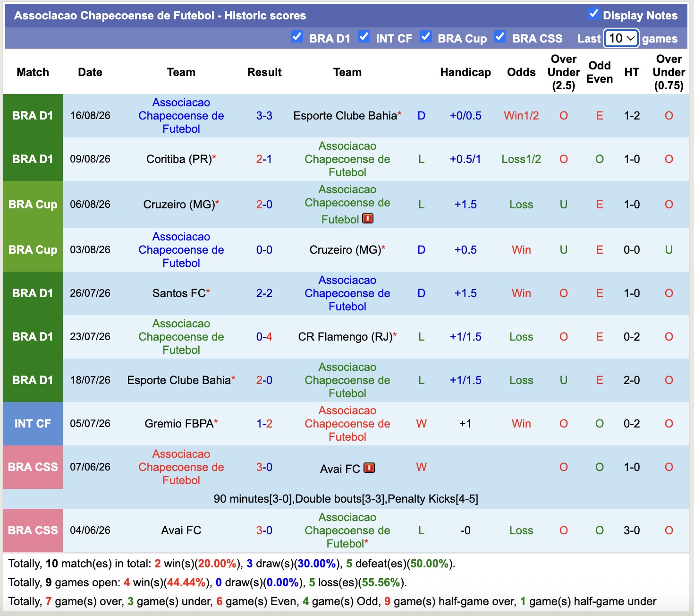Open Chapecoense home team link on 23/07/26
694x616 pixels.
[181, 337]
